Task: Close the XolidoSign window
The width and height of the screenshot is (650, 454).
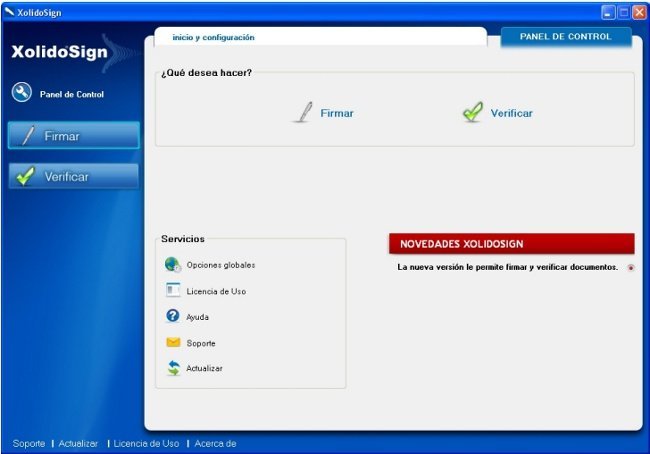Action: click(x=639, y=12)
